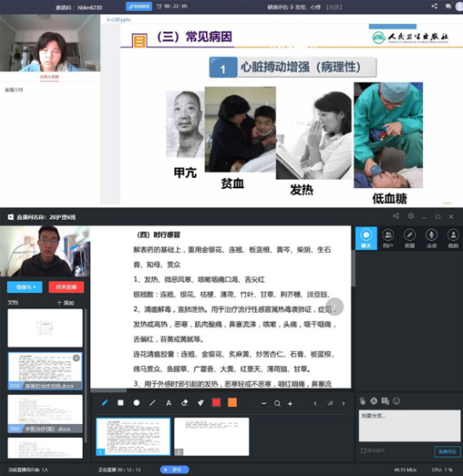Open the 摄像头 camera dropdown
Screen dimensions: 463x476
click(25, 287)
